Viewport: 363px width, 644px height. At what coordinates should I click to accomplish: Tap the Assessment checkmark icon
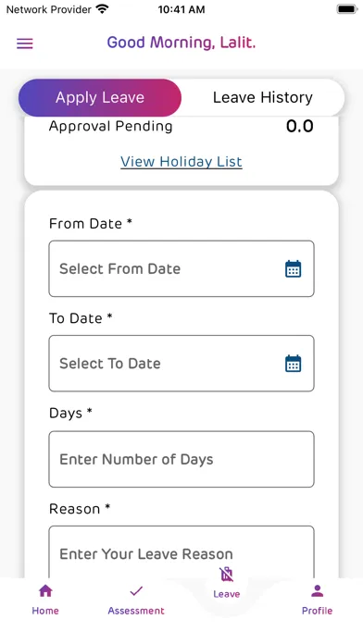[x=136, y=591]
